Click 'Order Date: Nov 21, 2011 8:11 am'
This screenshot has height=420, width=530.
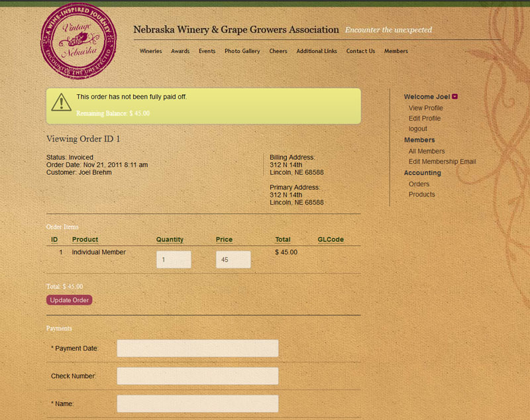pyautogui.click(x=97, y=165)
